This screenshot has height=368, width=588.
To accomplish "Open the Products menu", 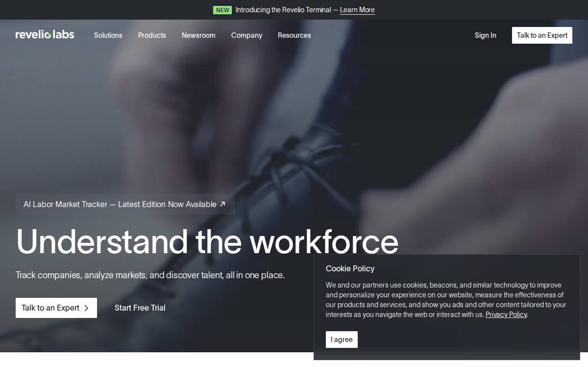I will point(152,35).
